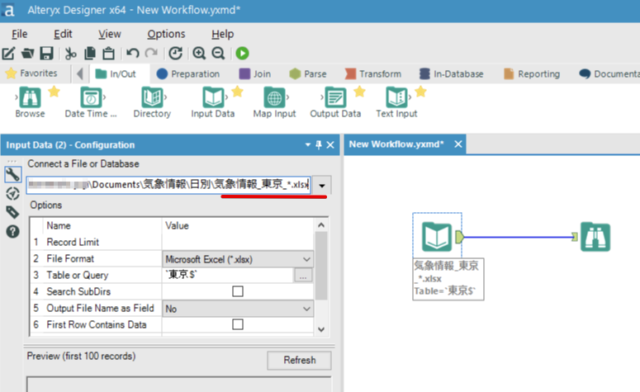Click the Paste clipboard icon
The width and height of the screenshot is (640, 392).
coord(108,53)
